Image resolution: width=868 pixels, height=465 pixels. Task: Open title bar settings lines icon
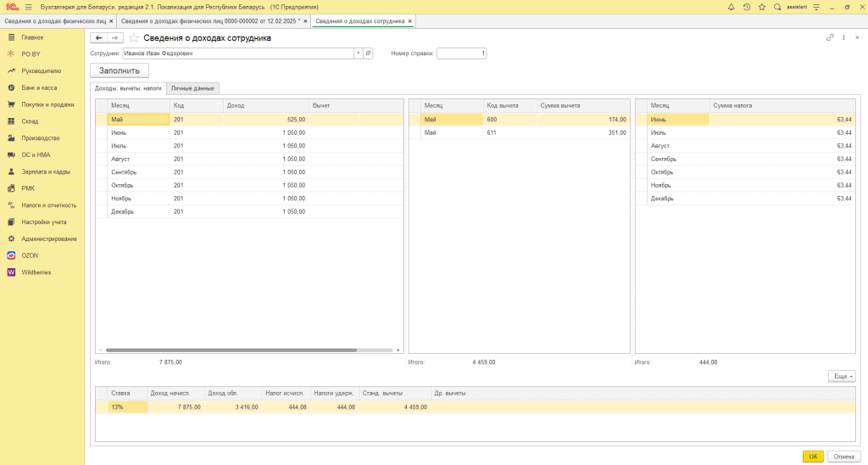point(816,7)
